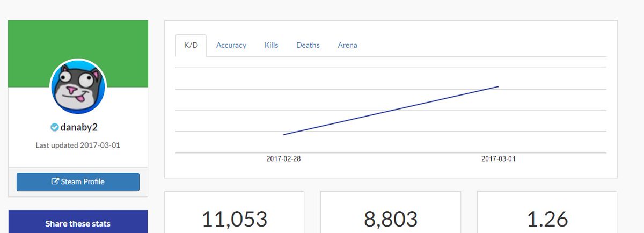
Task: Open the Steam Profile button
Action: click(78, 182)
